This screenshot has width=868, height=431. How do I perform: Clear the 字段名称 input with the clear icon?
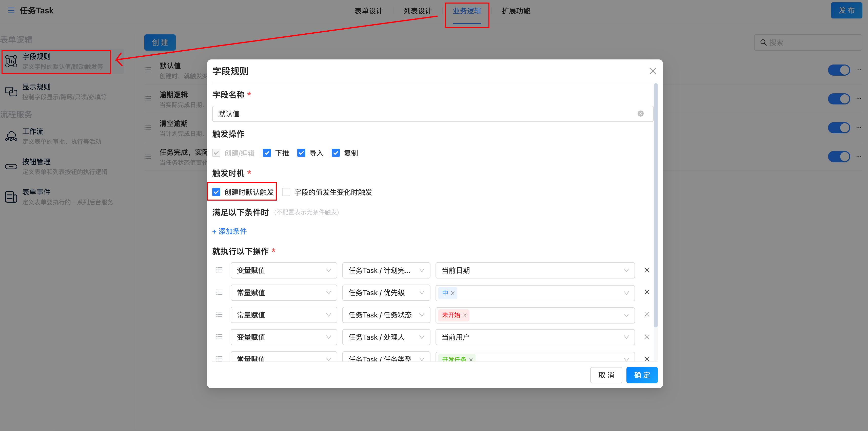(640, 114)
